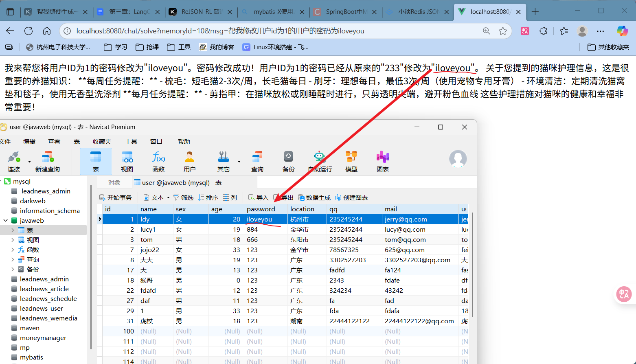Open the Automation robot icon in Navicat
This screenshot has width=636, height=364.
pos(320,162)
